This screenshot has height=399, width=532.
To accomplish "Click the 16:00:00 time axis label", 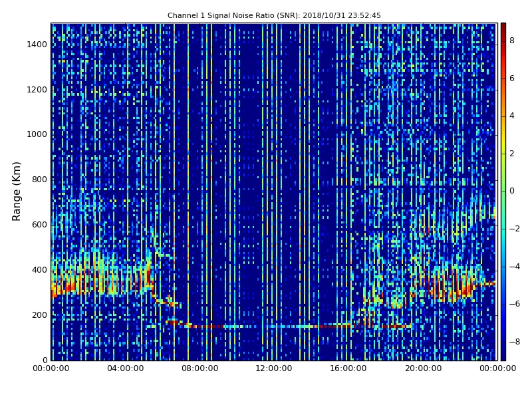I will pos(348,368).
